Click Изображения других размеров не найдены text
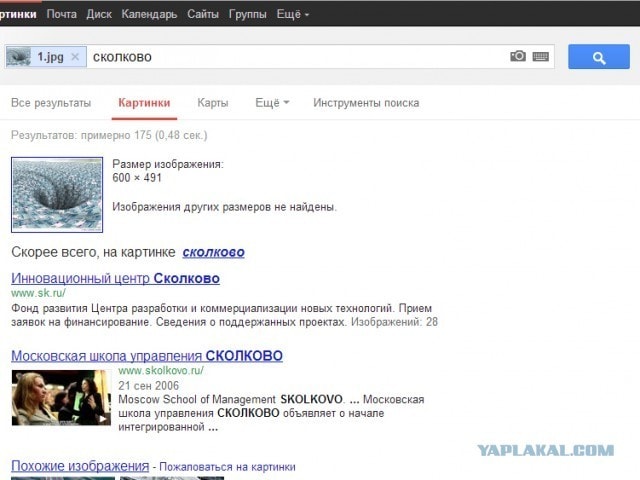The height and width of the screenshot is (480, 640). tap(224, 207)
